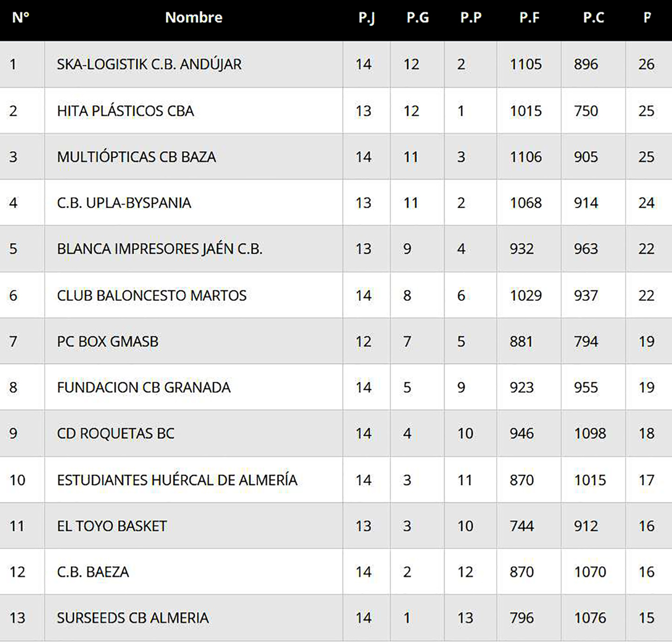Click SURSEEDS CB ALMERIA team name
The width and height of the screenshot is (672, 644).
point(133,618)
